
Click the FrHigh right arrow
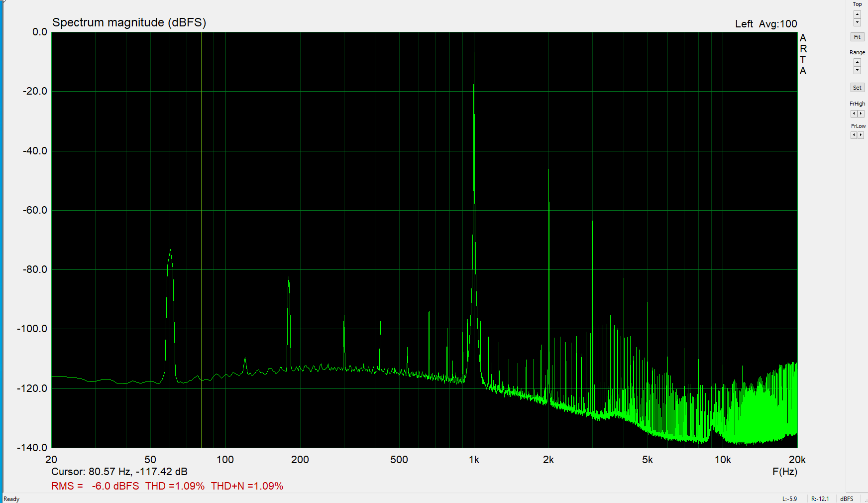pyautogui.click(x=861, y=114)
